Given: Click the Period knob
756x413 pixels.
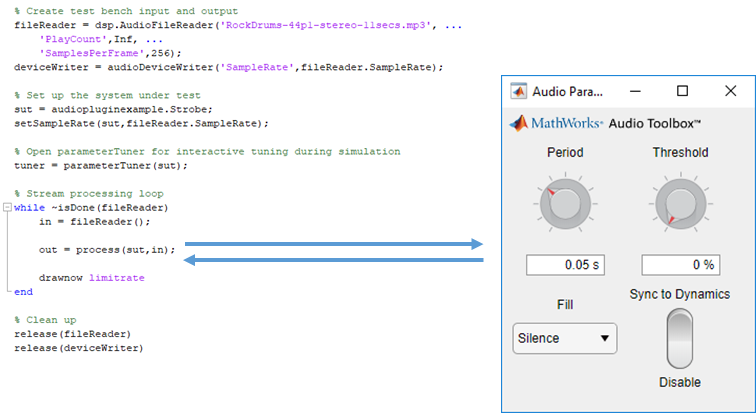Looking at the screenshot, I should pos(565,203).
